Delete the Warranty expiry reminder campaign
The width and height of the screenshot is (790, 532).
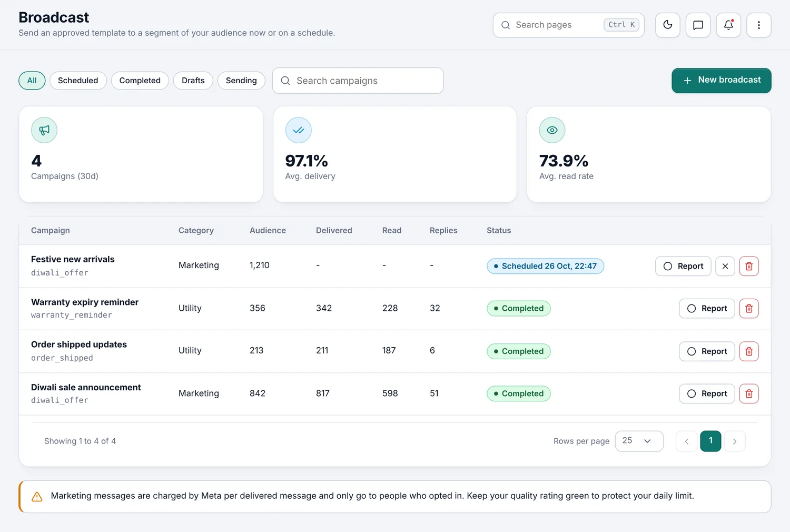pyautogui.click(x=749, y=308)
